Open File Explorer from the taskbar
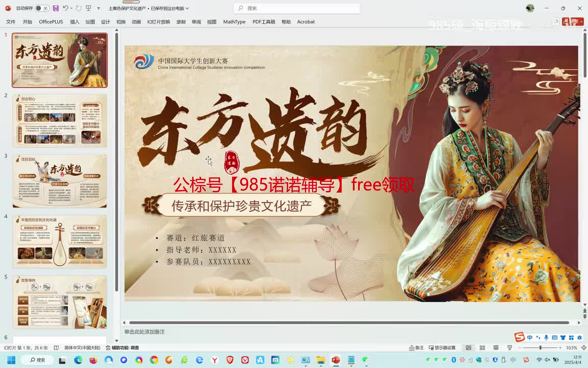Screen dimensions: 588x368 pyautogui.click(x=321, y=360)
